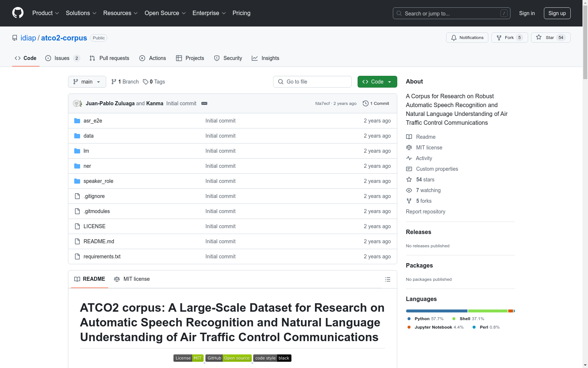The image size is (588, 368).
Task: Open the atco2-corpus repository link
Action: coord(64,38)
